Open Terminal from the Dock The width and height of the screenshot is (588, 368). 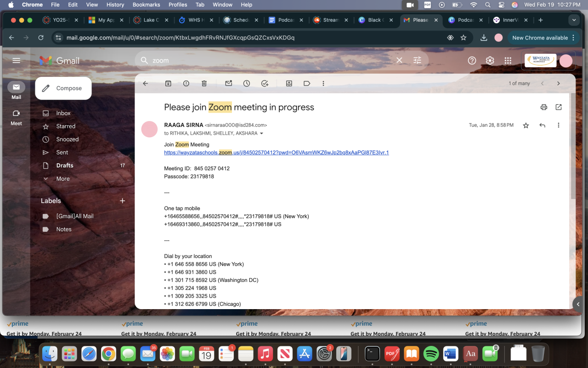point(372,354)
